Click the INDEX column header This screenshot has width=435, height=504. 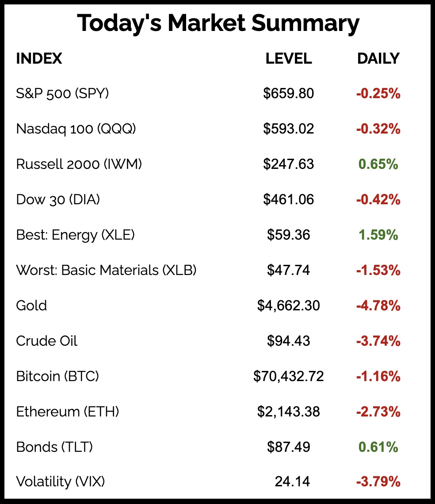pos(39,58)
